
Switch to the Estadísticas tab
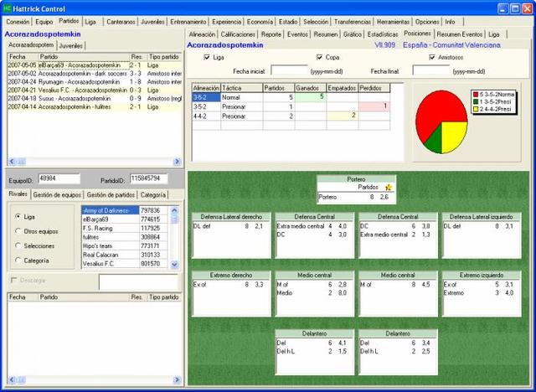(x=384, y=34)
